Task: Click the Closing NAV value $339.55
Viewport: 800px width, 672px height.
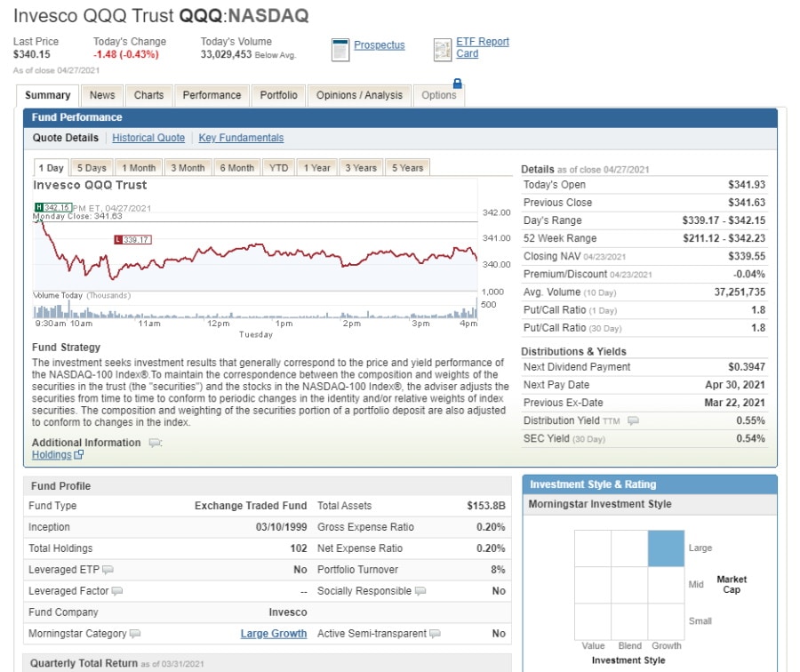Action: coord(747,256)
